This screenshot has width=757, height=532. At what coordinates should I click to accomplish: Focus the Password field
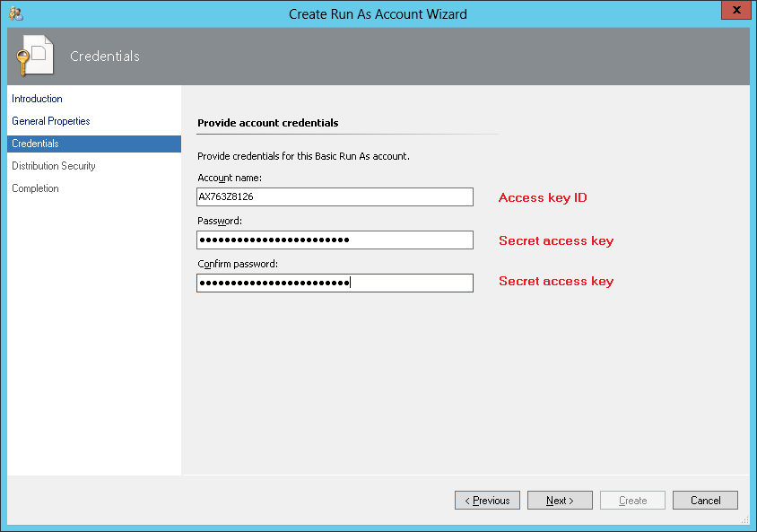point(335,240)
